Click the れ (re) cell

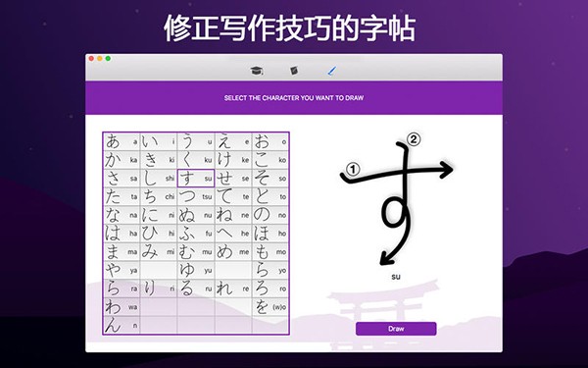(x=233, y=289)
